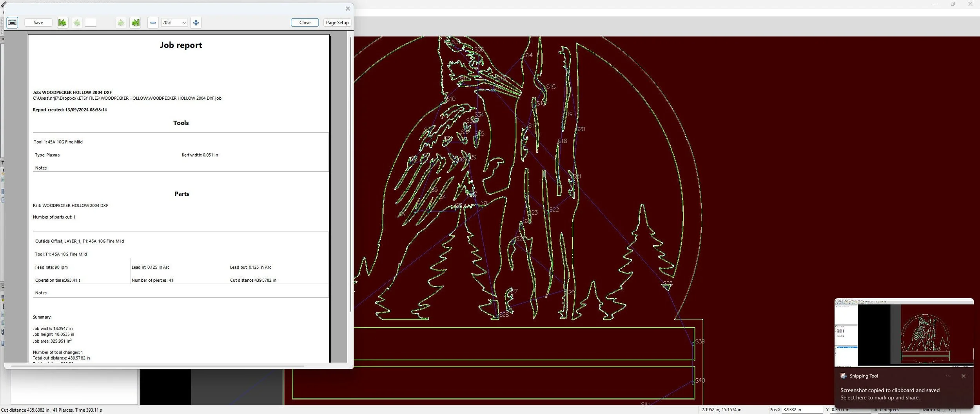Click toolpath label S39 near the rectangle
The height and width of the screenshot is (414, 980).
pos(700,341)
